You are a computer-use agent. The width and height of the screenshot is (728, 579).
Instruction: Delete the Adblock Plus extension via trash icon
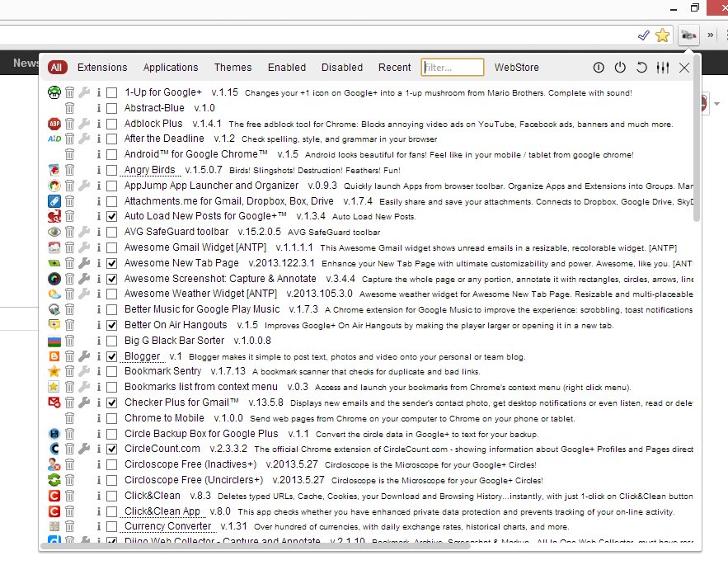coord(69,124)
